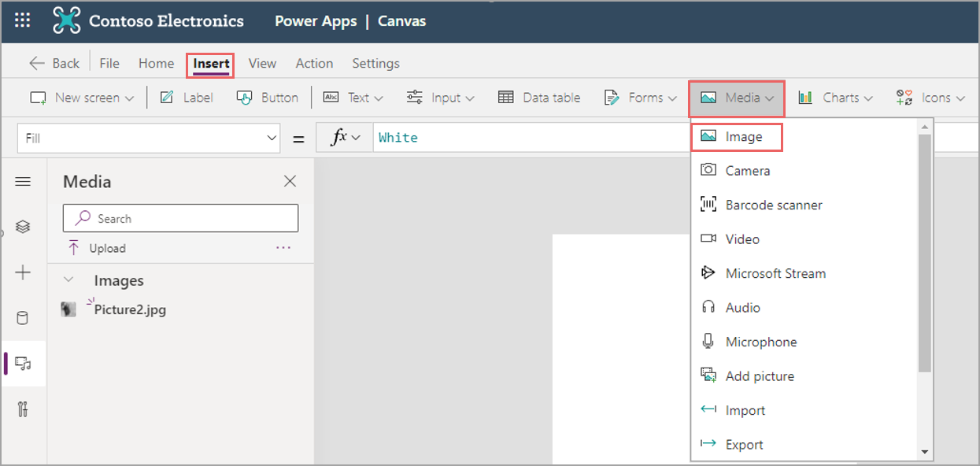Image resolution: width=980 pixels, height=466 pixels.
Task: Select the Media icon in left rail
Action: point(23,364)
